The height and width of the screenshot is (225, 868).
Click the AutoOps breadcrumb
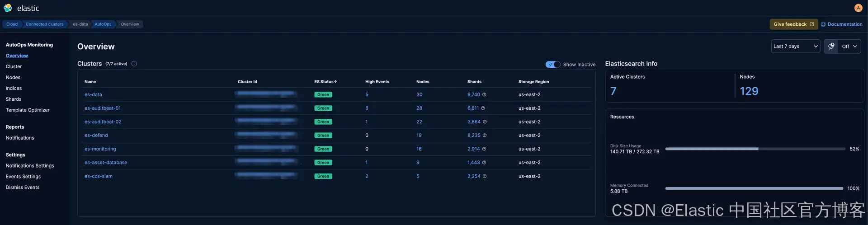click(103, 24)
